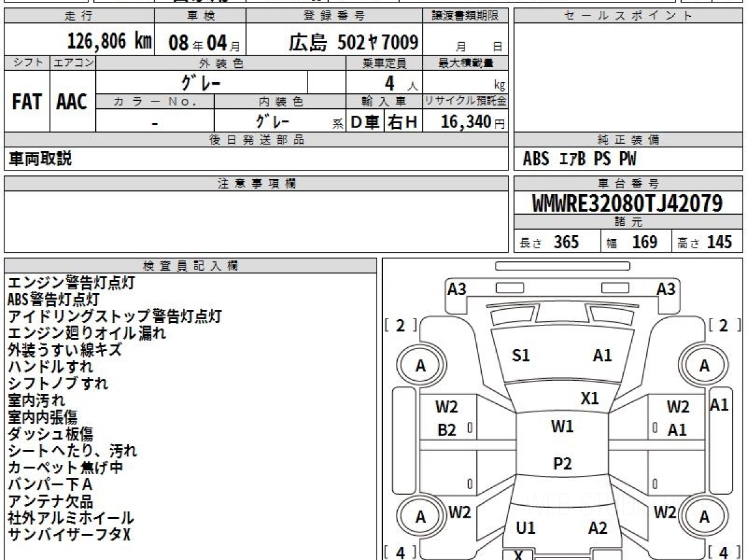
Task: Click the 走行 column header
Action: (78, 16)
